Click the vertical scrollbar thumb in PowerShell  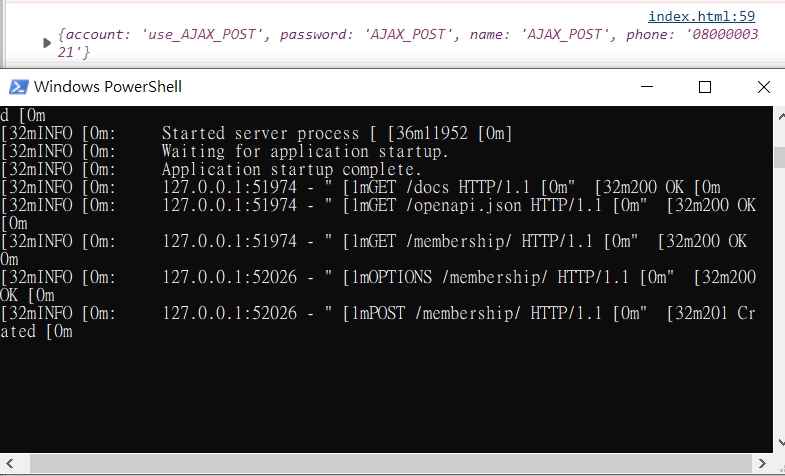(x=779, y=157)
